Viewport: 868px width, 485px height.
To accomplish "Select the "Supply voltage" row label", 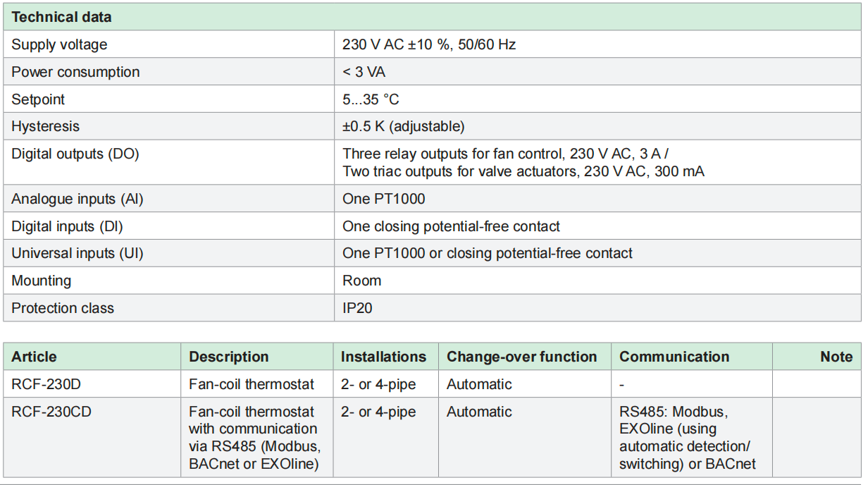I will (59, 44).
